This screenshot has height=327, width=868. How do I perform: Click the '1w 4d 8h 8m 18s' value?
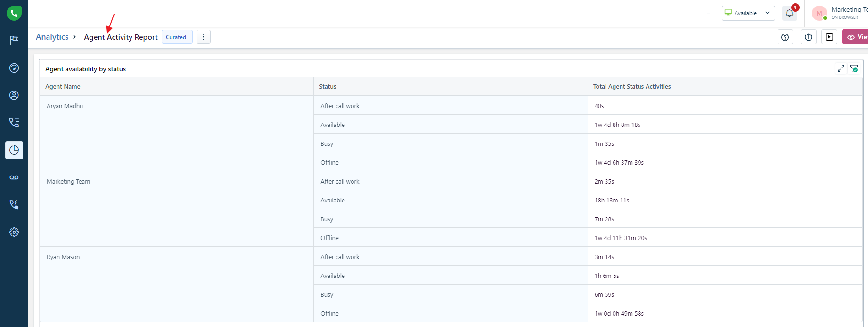point(617,125)
